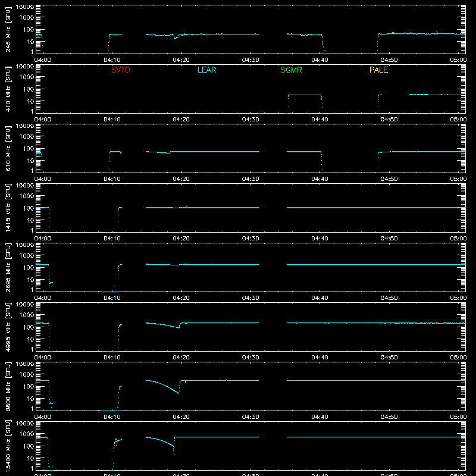Click the 05:00 tick label under 610 MHz plot
The image size is (476, 476).
click(458, 179)
